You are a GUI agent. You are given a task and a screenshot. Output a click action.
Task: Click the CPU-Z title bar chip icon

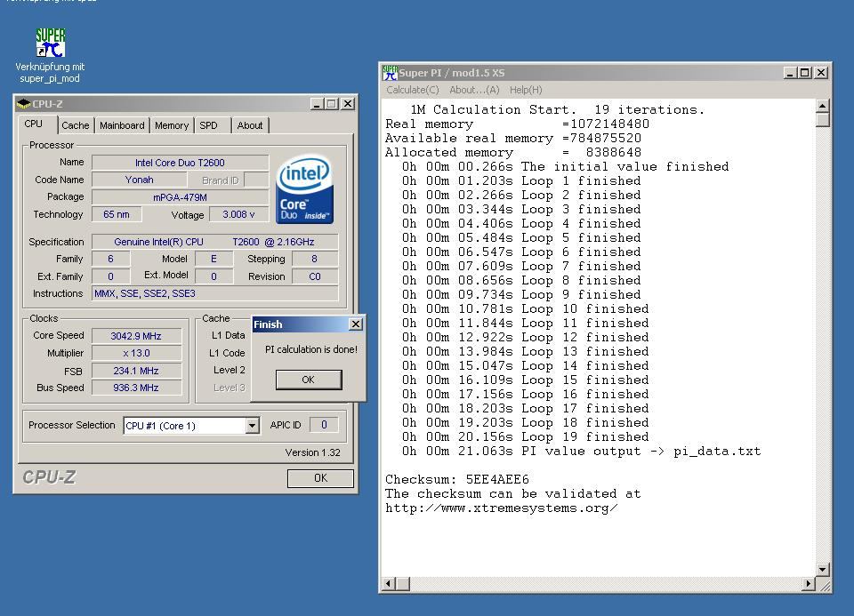tap(23, 103)
